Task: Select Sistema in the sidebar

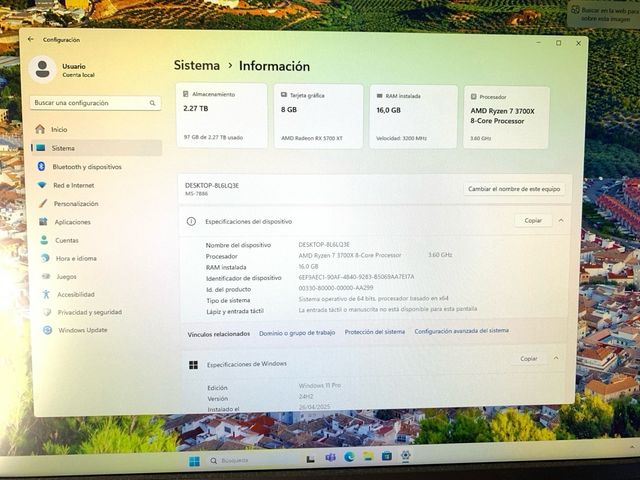Action: click(x=97, y=148)
